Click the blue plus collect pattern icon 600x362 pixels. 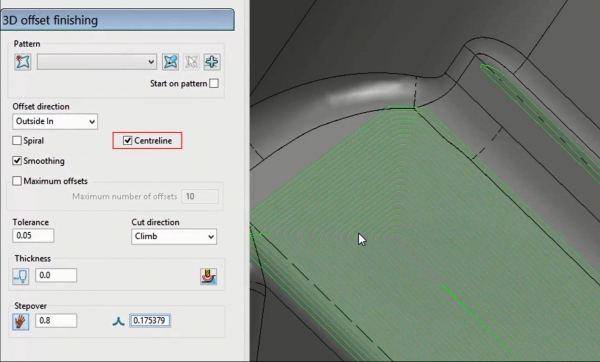212,62
